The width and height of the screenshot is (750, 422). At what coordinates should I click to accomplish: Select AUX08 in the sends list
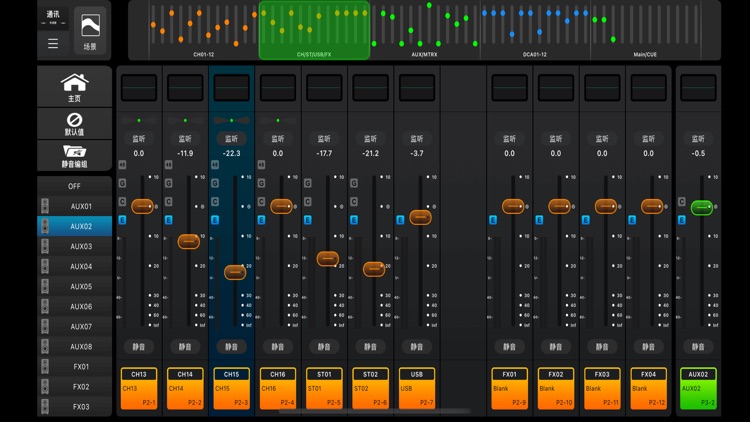click(74, 346)
